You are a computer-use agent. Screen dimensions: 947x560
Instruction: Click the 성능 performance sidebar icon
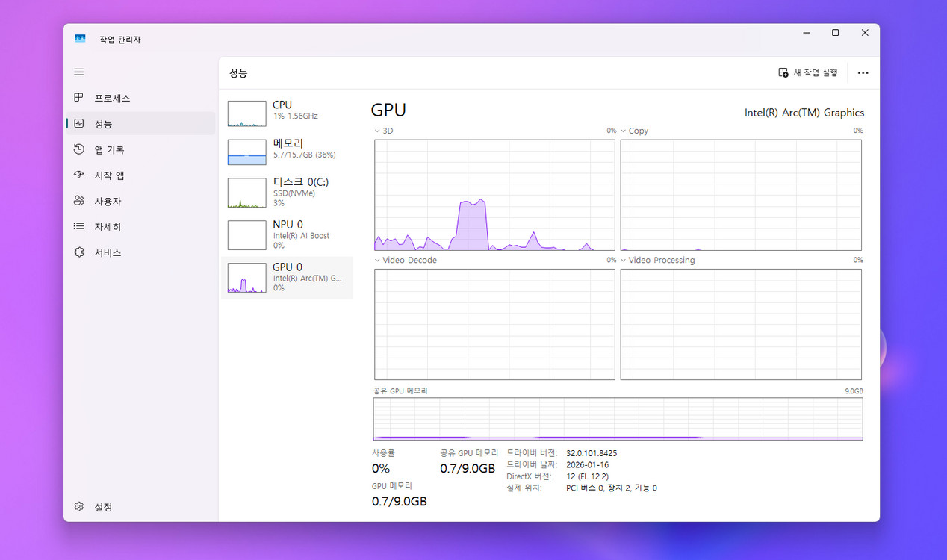coord(79,124)
